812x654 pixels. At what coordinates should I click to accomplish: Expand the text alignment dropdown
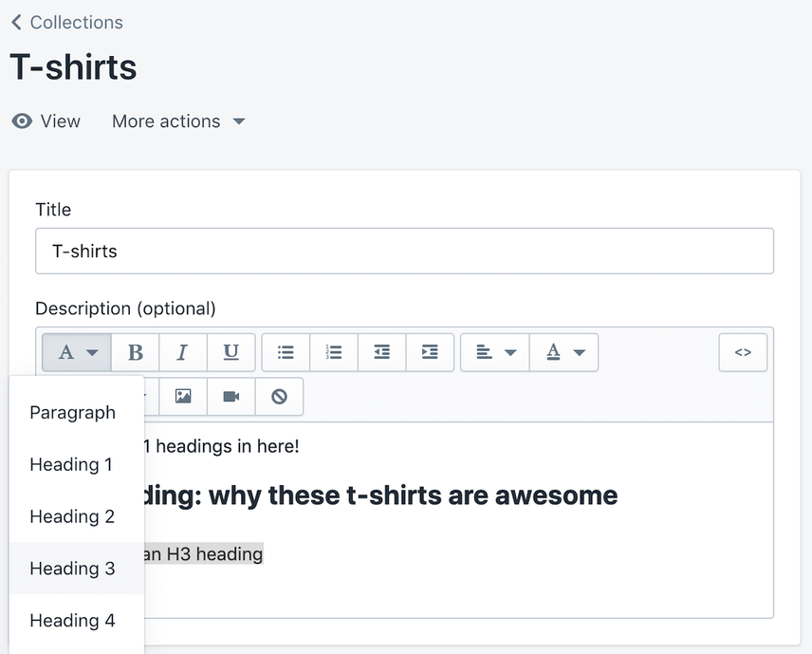495,352
